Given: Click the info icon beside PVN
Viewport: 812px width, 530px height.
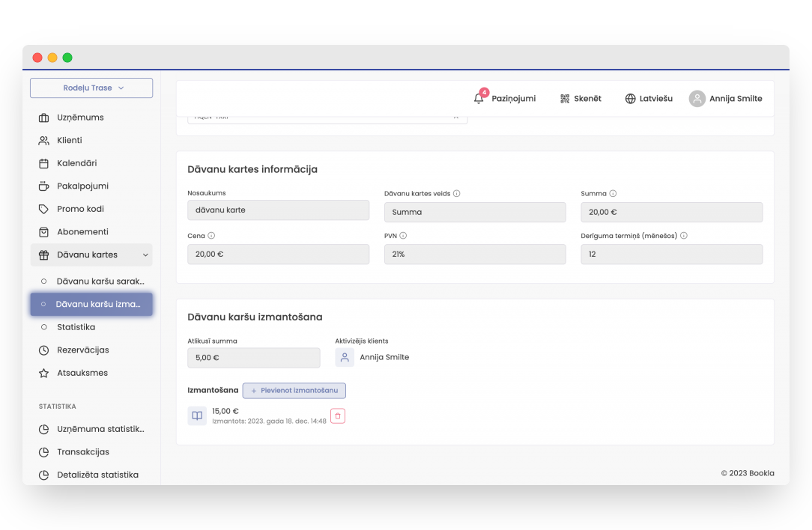Looking at the screenshot, I should tap(403, 235).
